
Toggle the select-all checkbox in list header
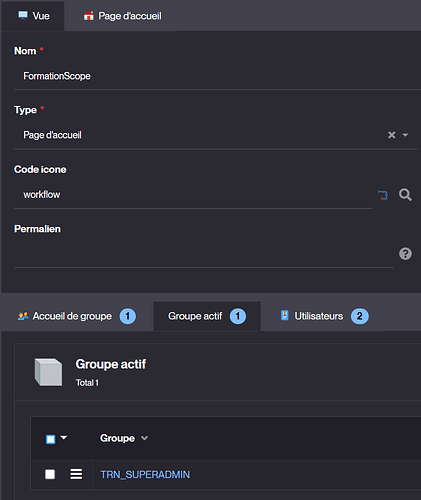click(51, 439)
